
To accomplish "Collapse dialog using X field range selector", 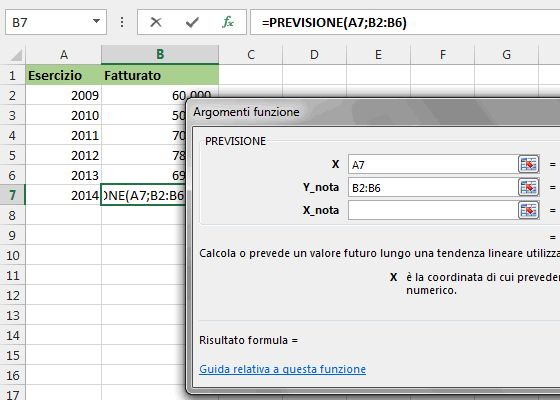I will click(529, 164).
